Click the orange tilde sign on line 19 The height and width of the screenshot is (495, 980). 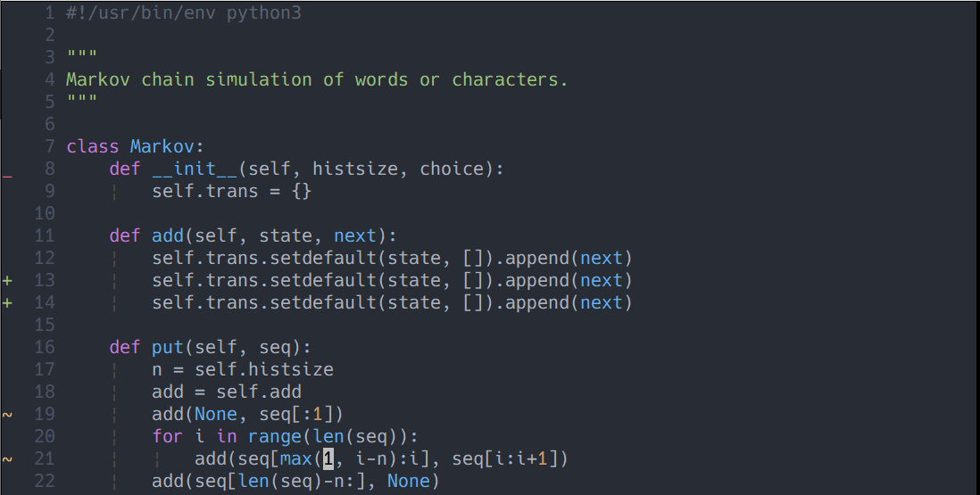point(7,415)
